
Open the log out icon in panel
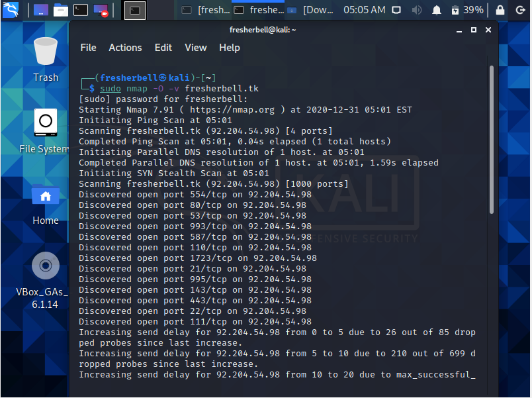pos(520,10)
